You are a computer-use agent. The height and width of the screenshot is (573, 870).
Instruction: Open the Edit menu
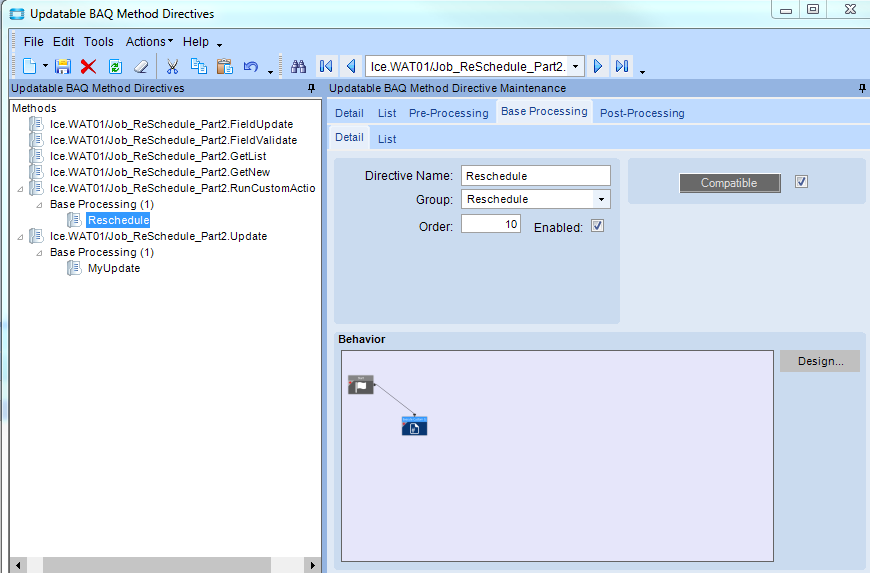[63, 42]
